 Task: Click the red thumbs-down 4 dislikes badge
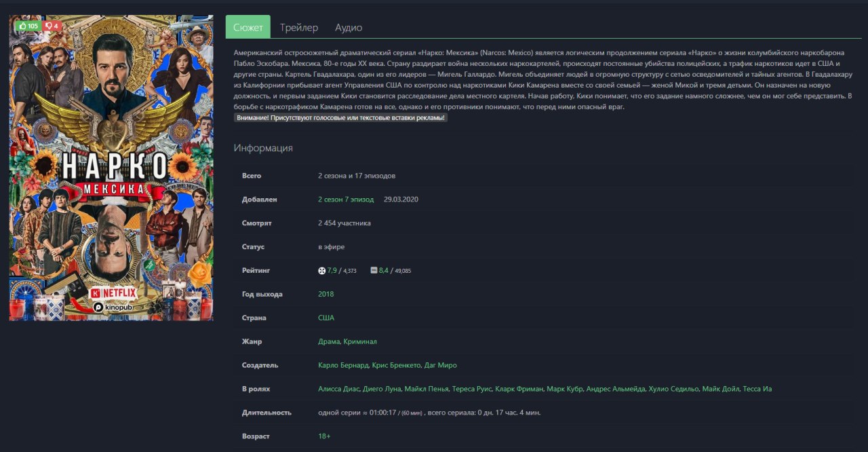tap(53, 26)
